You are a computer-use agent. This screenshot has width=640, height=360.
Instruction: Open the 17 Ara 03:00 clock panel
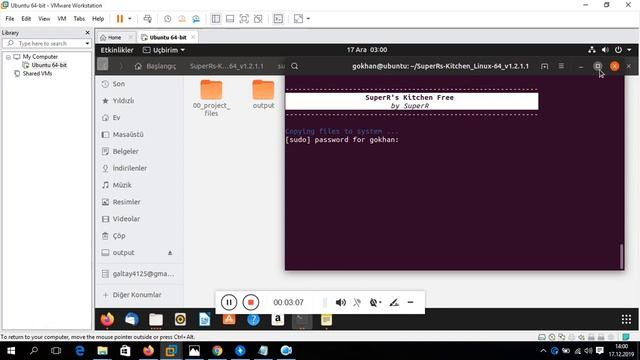(367, 50)
